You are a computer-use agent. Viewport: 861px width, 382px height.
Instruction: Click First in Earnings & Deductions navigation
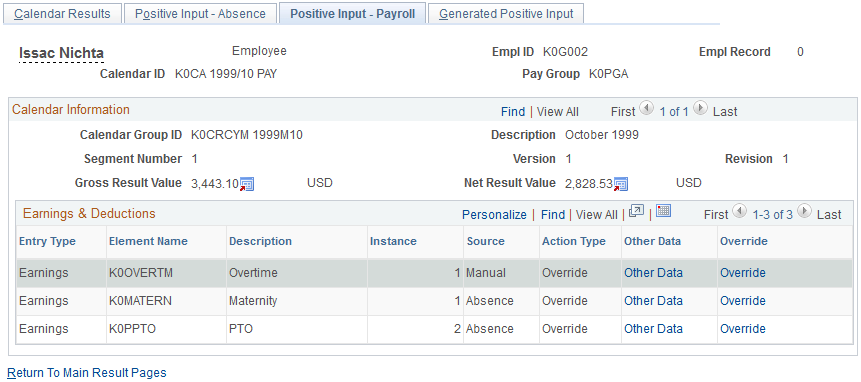(x=716, y=215)
